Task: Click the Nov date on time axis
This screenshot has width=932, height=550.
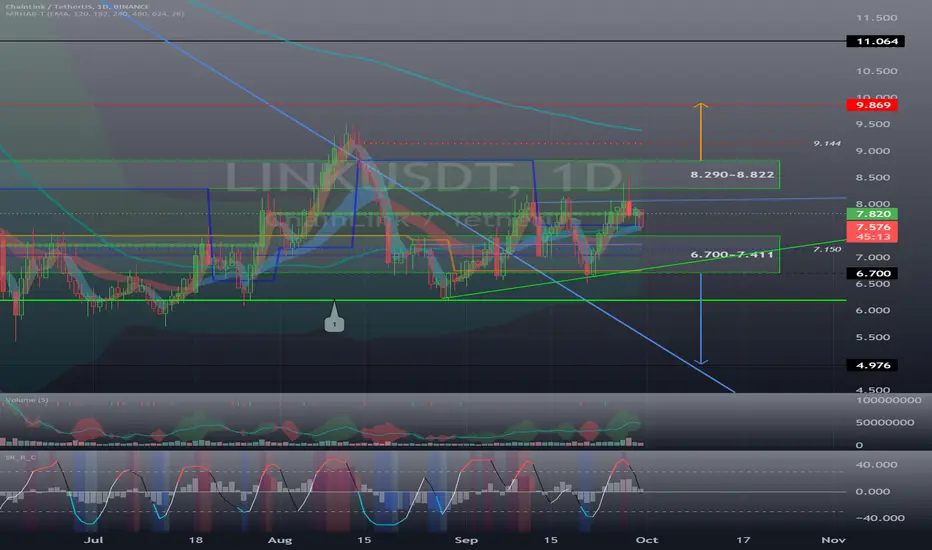Action: pos(833,540)
